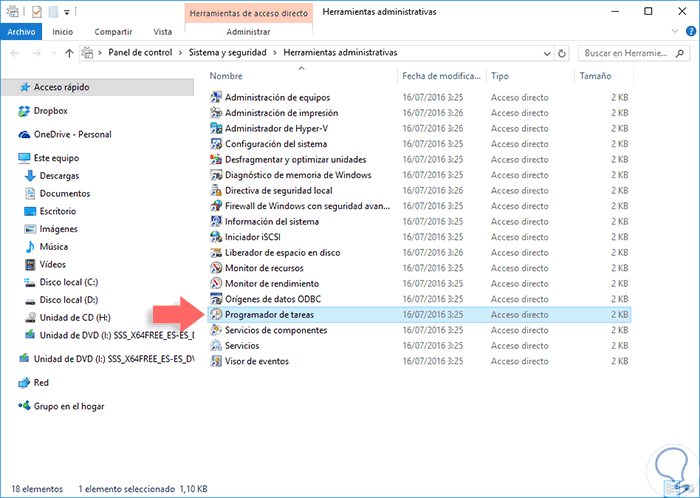Click the OneDrive cloud icon
The width and height of the screenshot is (700, 498).
pos(24,135)
